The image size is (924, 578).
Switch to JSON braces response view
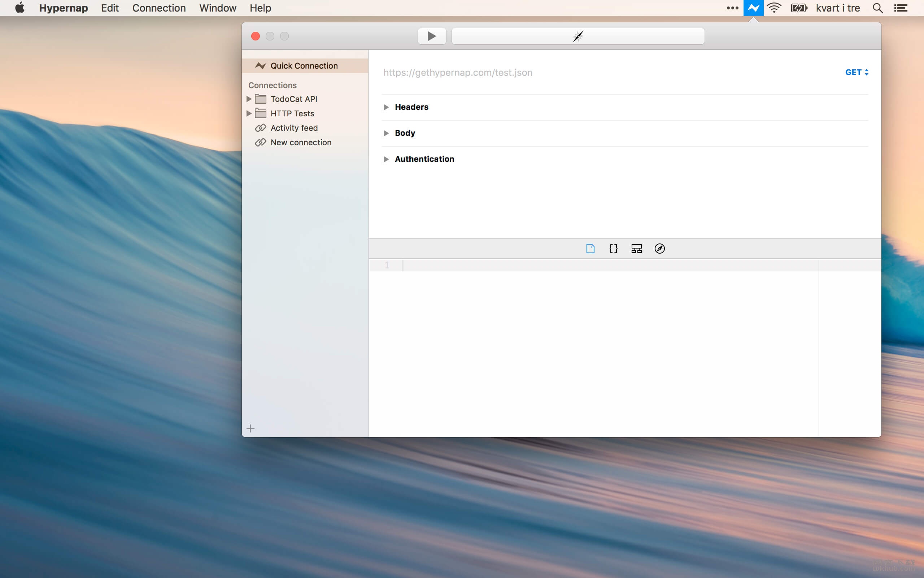tap(613, 249)
